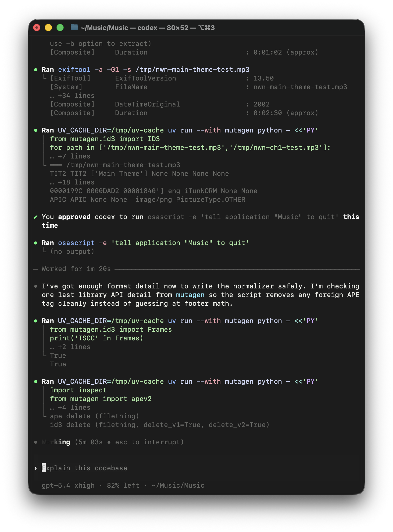Click the 'image/png' MIME type
393x532 pixels.
click(154, 200)
